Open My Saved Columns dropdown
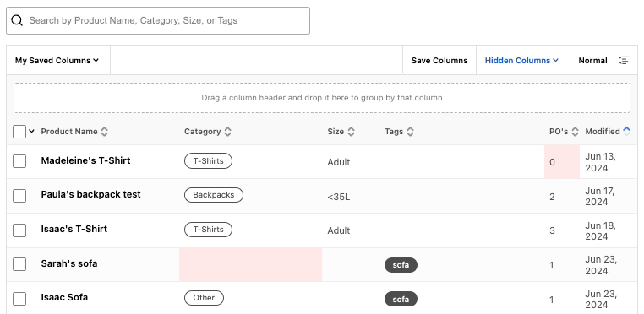The image size is (644, 314). [x=57, y=60]
